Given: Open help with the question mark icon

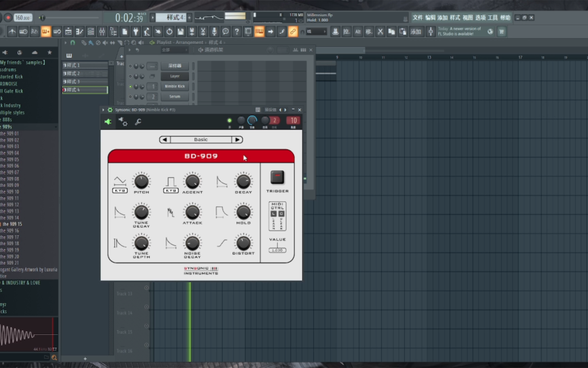Looking at the screenshot, I should [237, 32].
